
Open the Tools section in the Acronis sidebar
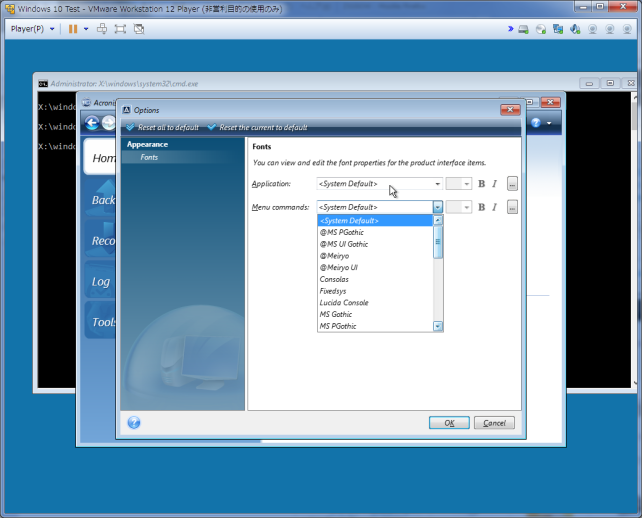(x=100, y=321)
